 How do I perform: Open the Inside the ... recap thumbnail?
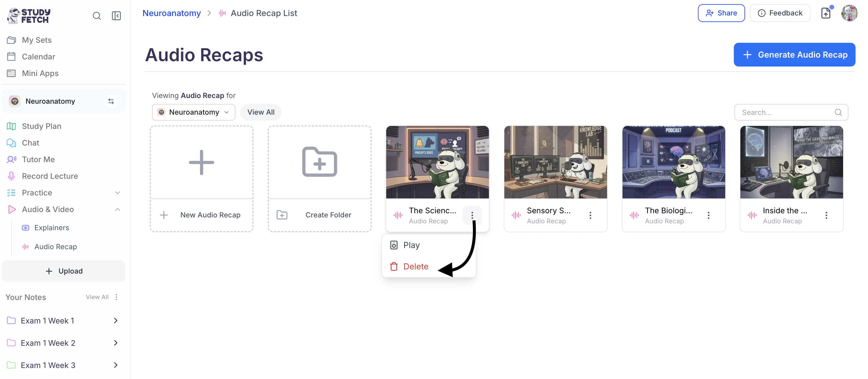point(791,162)
